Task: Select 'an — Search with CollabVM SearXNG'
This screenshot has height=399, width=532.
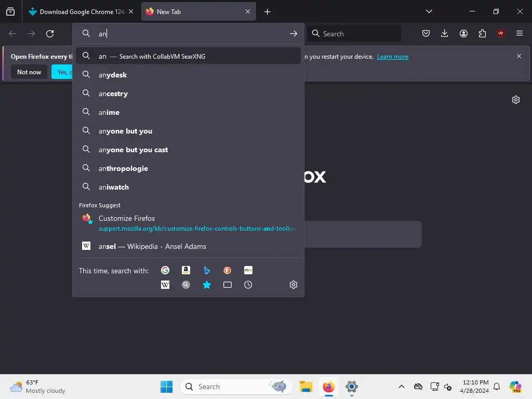Action: (188, 56)
